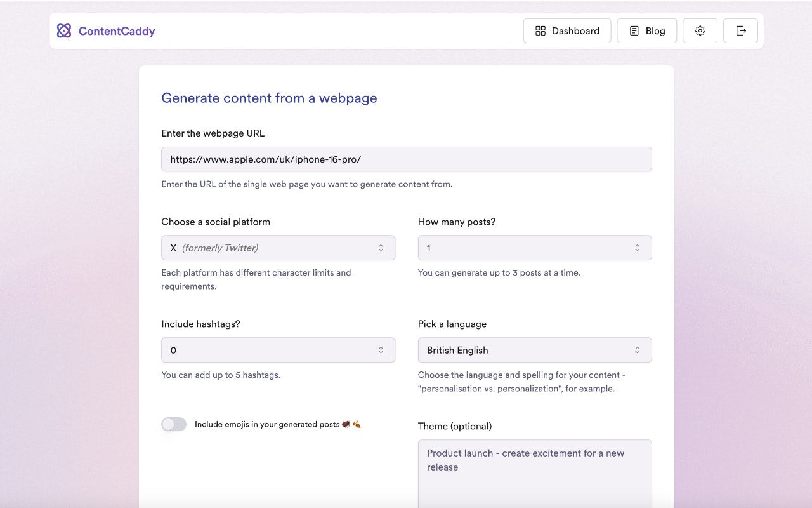This screenshot has width=812, height=508.
Task: Open the settings gear icon
Action: [700, 30]
